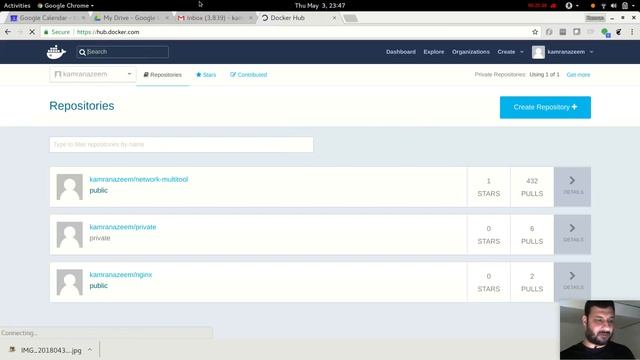Click the search magnifier icon
The width and height of the screenshot is (640, 360).
click(x=82, y=52)
